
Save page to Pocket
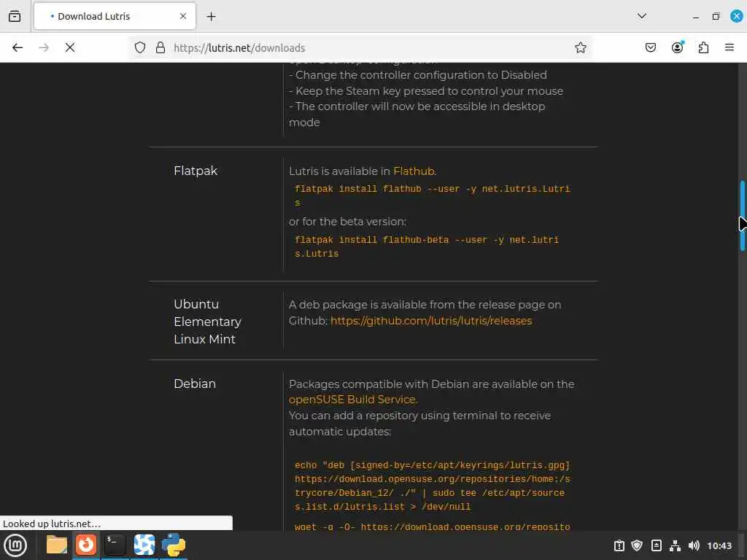[x=650, y=47]
